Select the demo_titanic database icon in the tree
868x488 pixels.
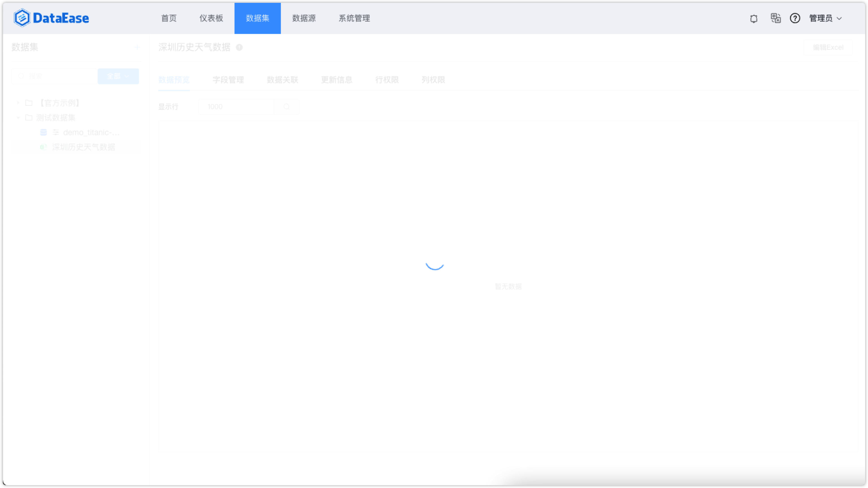pos(44,132)
